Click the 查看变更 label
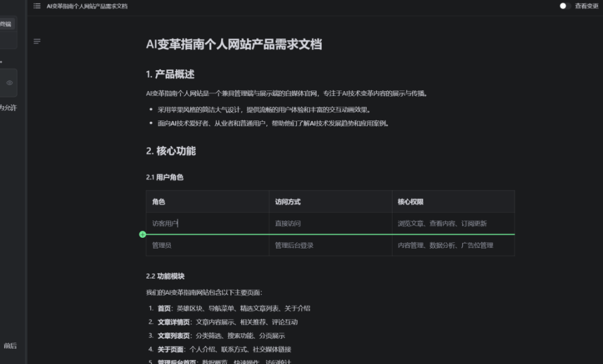 point(587,6)
